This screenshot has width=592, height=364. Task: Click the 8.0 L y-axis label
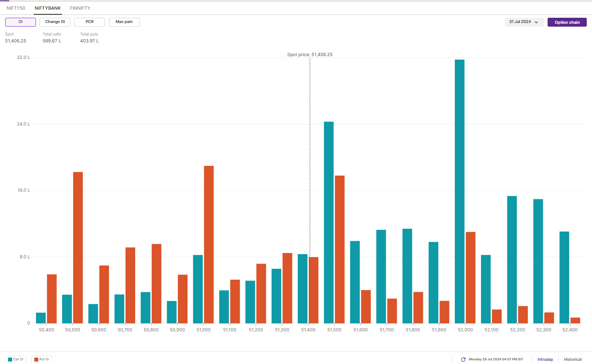[25, 257]
